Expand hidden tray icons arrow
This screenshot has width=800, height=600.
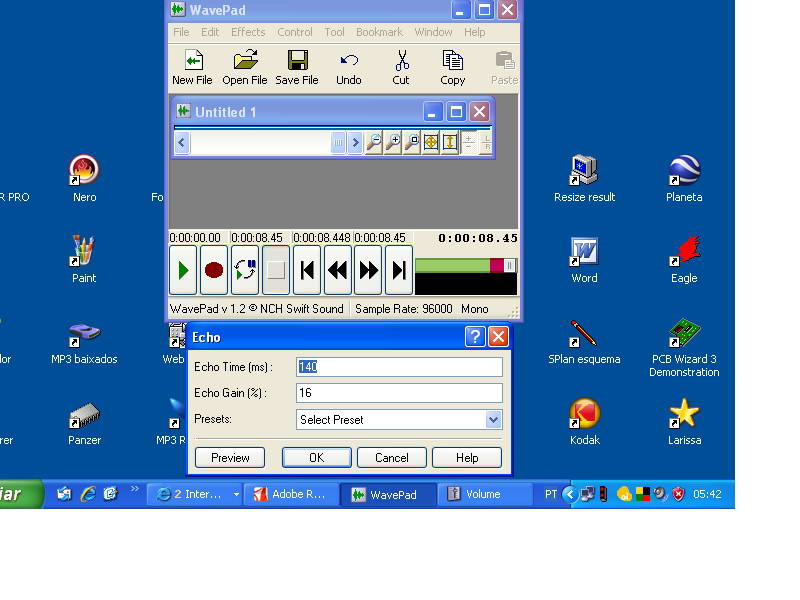point(570,494)
